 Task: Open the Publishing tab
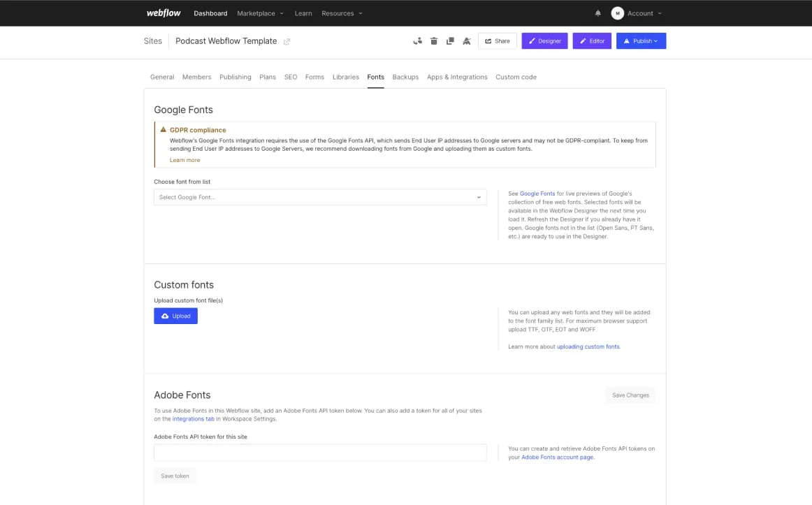[235, 77]
